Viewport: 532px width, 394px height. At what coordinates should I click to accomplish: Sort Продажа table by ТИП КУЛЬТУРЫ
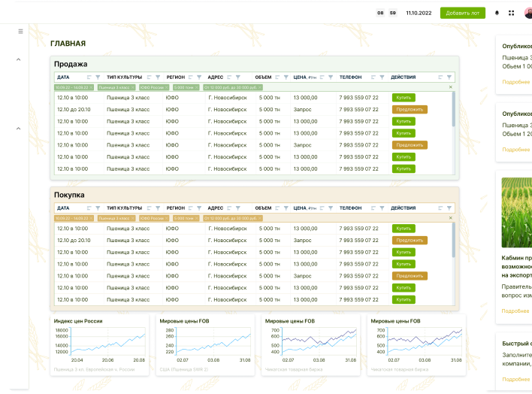pyautogui.click(x=149, y=77)
